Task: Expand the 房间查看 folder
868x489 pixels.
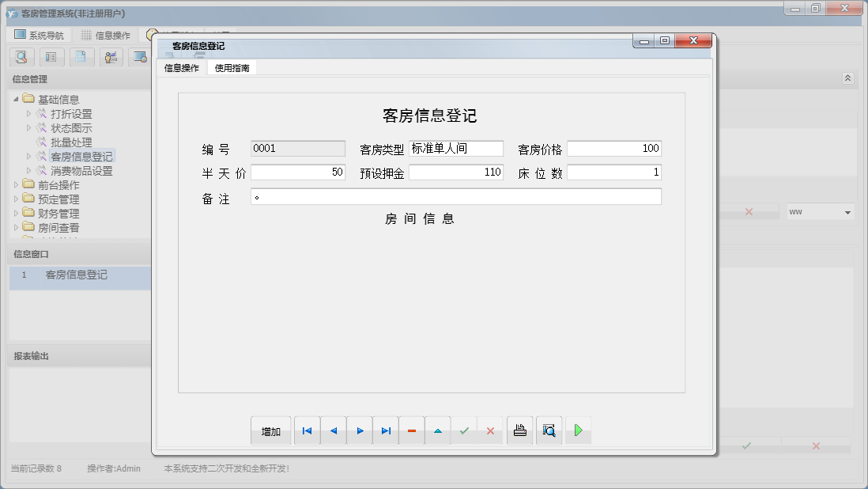Action: pos(16,228)
